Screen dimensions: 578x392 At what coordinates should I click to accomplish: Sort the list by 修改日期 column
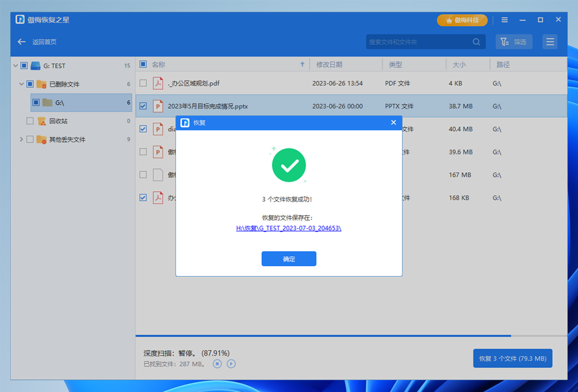329,64
